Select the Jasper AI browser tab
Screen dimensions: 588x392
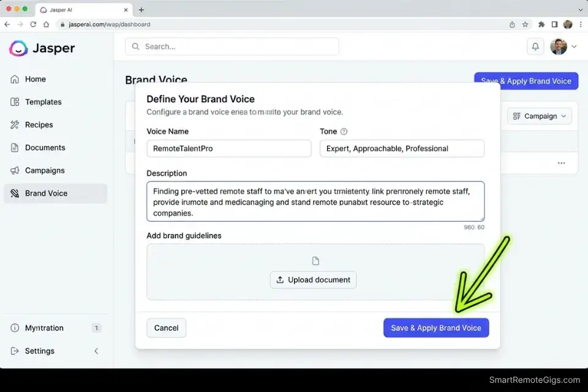pos(80,10)
